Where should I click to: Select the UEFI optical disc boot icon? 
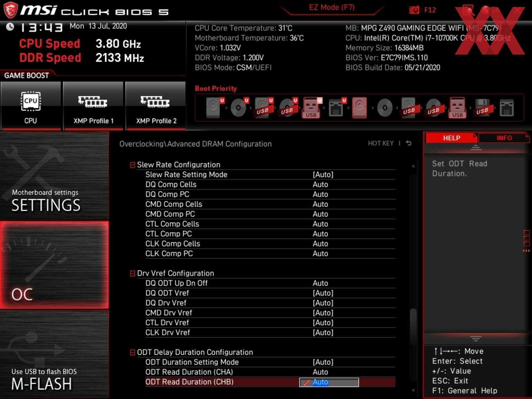coord(238,108)
